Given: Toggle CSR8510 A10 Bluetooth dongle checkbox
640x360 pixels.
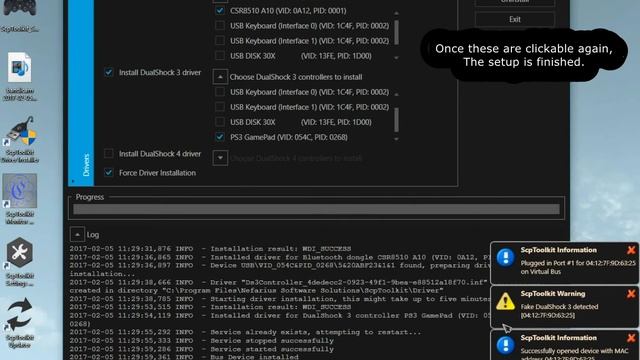Looking at the screenshot, I should pyautogui.click(x=220, y=11).
